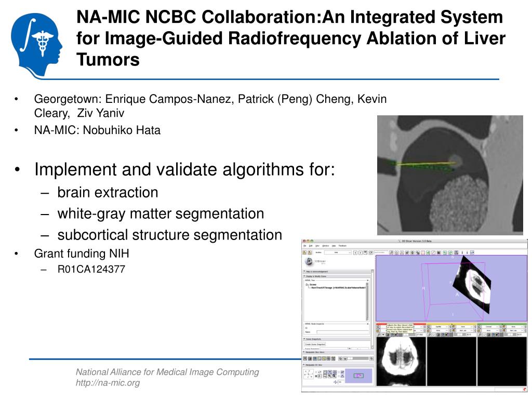
Task: Click the Create Scene Snapshot button
Action: click(315, 344)
